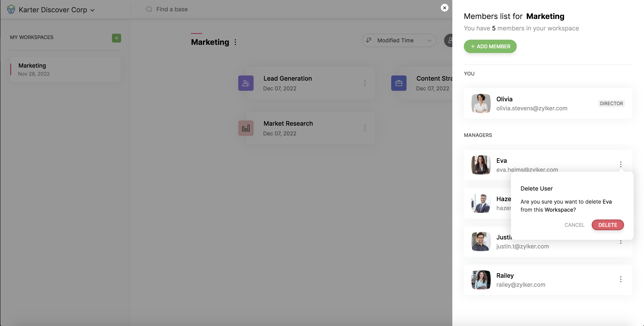Click CANCEL in the Delete User dialog

pyautogui.click(x=574, y=225)
